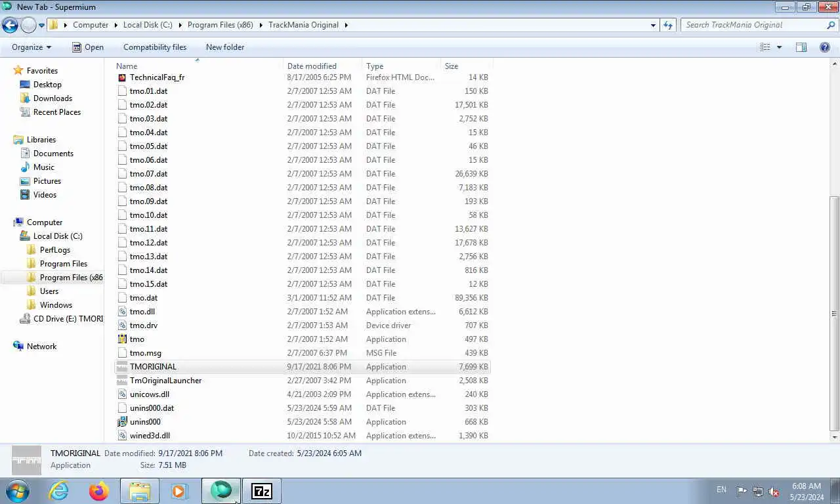The width and height of the screenshot is (840, 504).
Task: Open Windows Explorer taskbar icon
Action: 140,491
